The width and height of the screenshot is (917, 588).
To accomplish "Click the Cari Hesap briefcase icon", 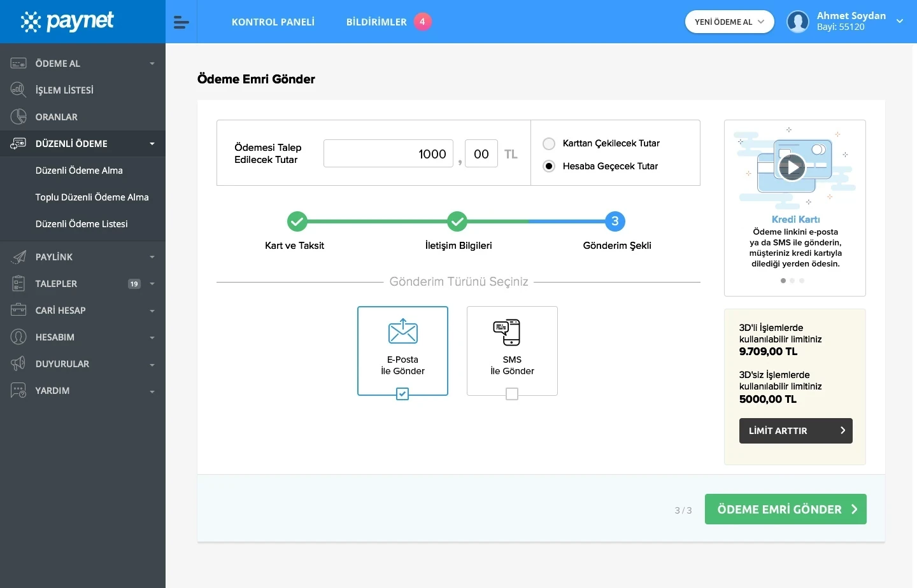I will (x=18, y=311).
